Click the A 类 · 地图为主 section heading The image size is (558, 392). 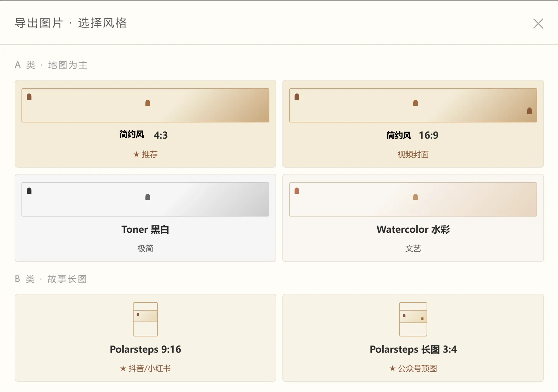51,65
